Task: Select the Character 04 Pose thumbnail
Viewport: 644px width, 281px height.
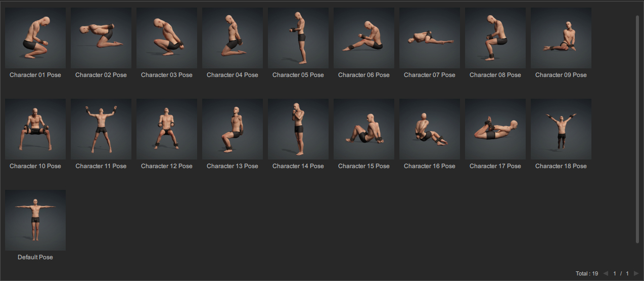Action: [233, 38]
